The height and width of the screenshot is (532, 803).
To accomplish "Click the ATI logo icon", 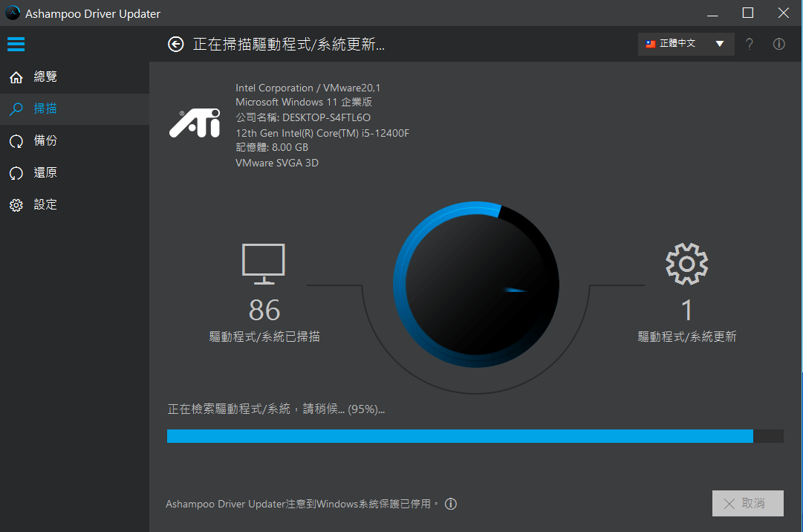I will [x=195, y=123].
